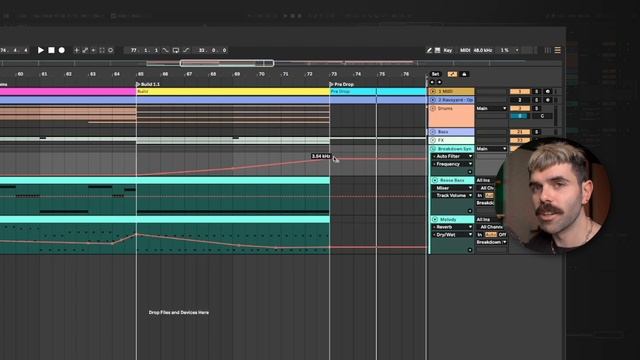Switch on Key Map Mode

point(448,50)
